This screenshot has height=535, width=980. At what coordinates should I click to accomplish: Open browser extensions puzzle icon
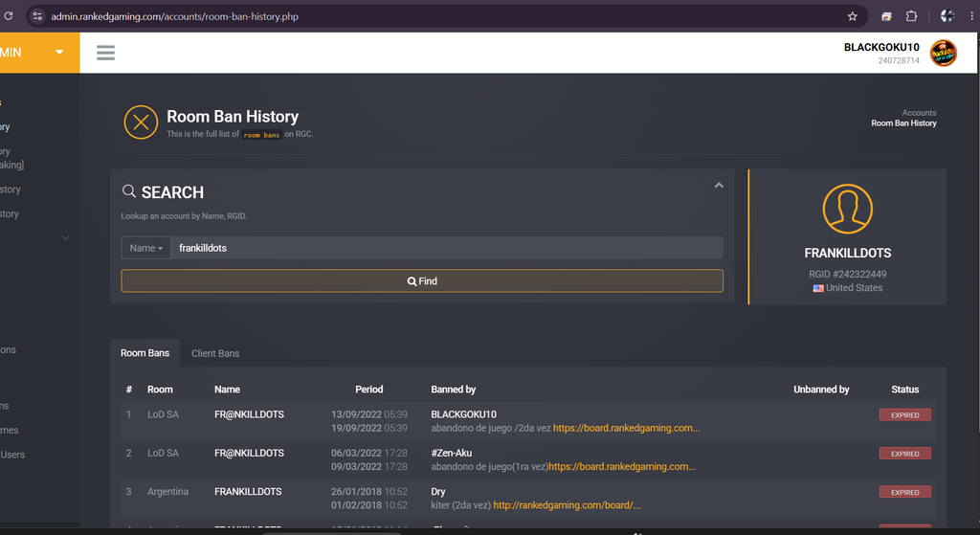(x=911, y=16)
